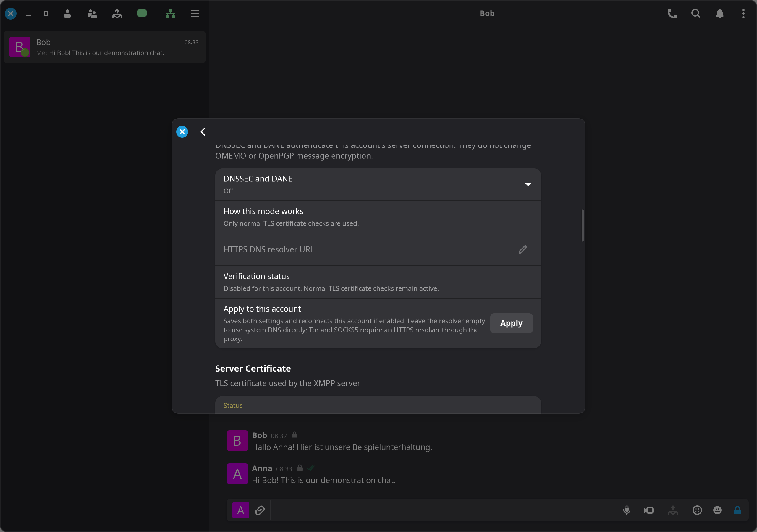Click the notification bell icon
Viewport: 757px width, 532px height.
point(719,14)
